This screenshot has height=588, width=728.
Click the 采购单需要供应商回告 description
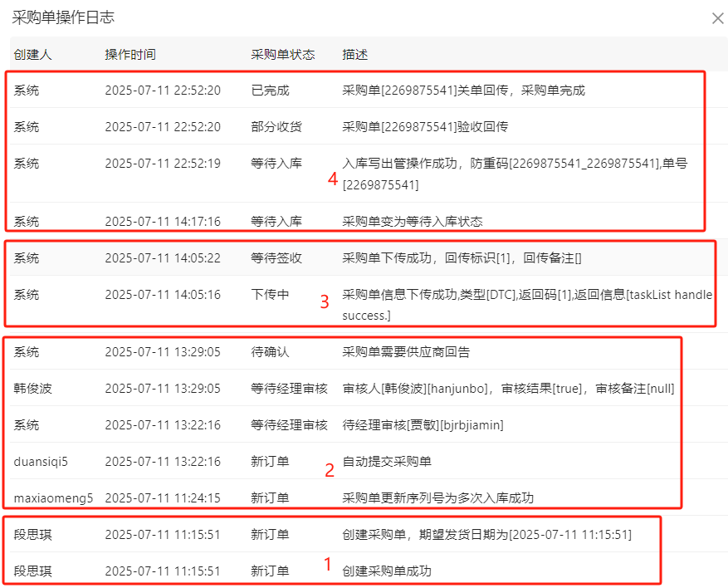[x=406, y=352]
